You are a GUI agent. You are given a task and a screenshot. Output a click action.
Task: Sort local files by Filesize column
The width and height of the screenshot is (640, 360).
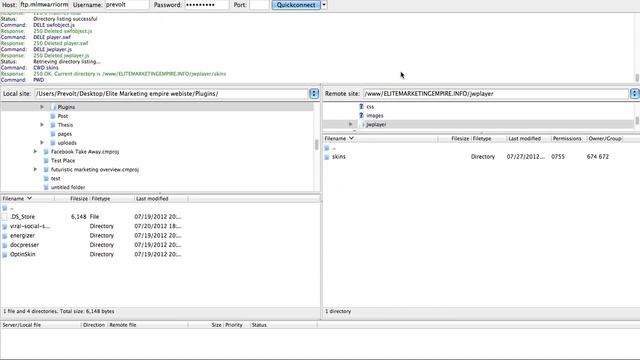pos(71,198)
